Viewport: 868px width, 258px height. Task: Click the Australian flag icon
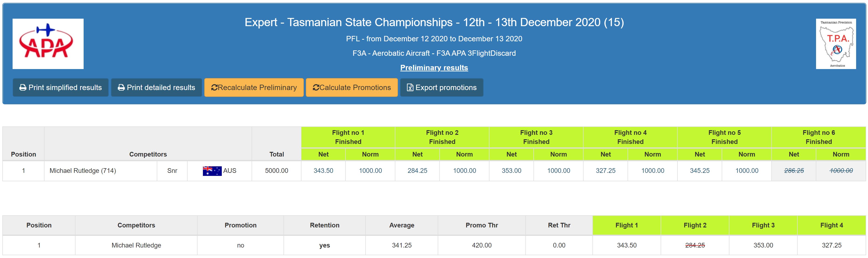click(x=212, y=171)
